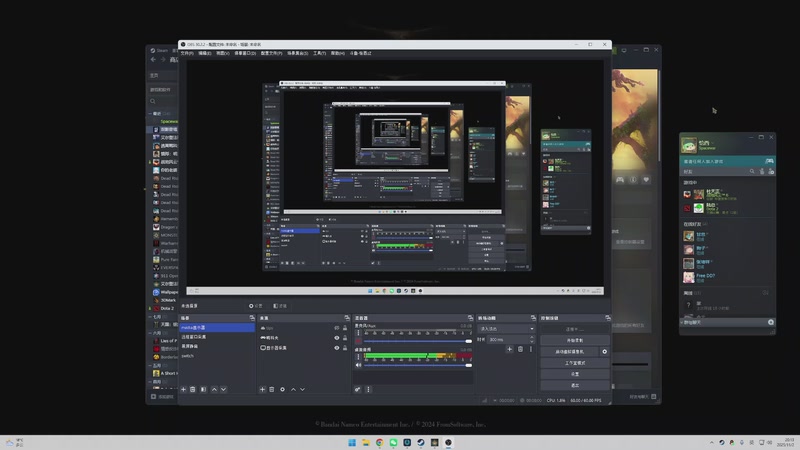Pop out the Scenes dock
Screen dimensions: 800x450
(252, 318)
